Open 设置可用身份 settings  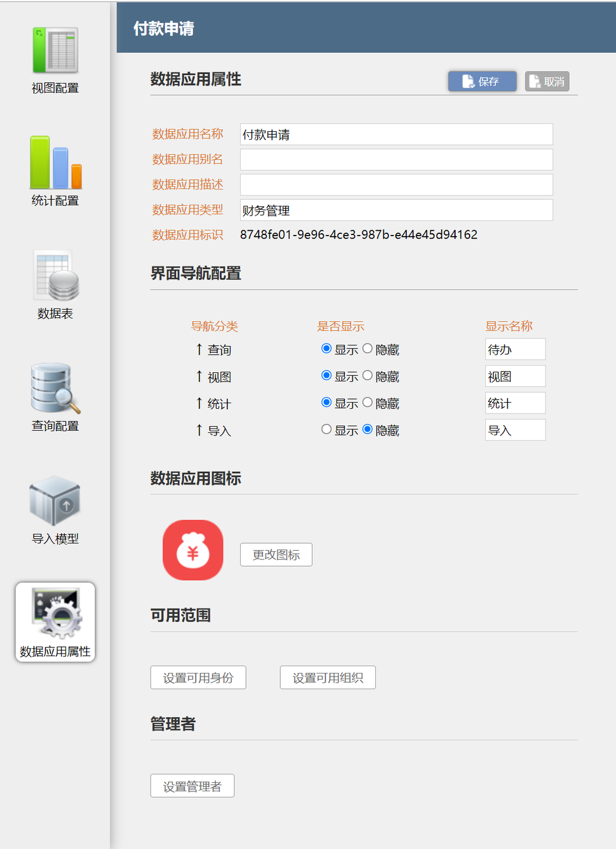coord(198,678)
